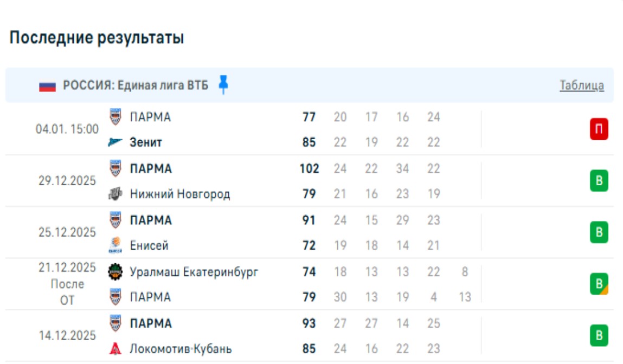Screen dimensions: 623x364
Task: Open the match dated 04.01. 15:00
Action: coord(67,129)
